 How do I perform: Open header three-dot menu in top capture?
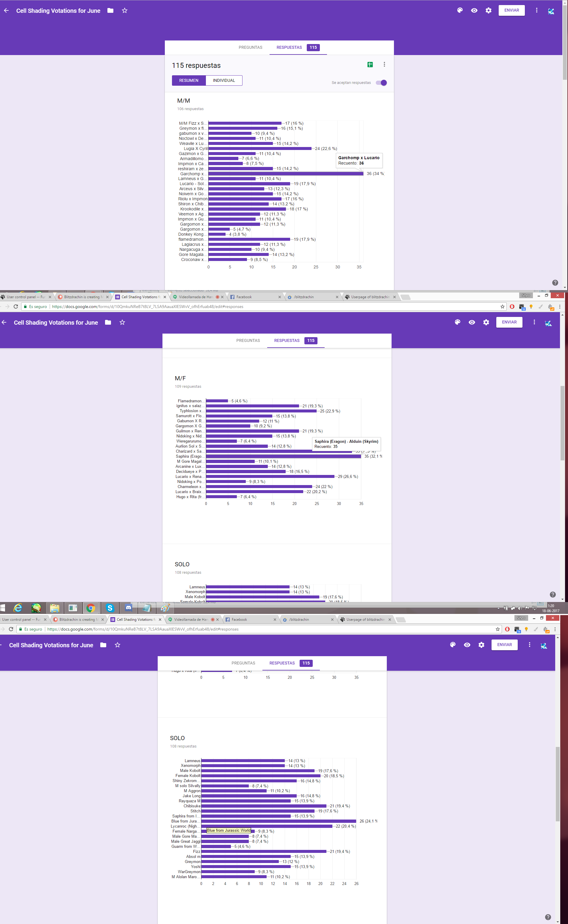tap(536, 10)
